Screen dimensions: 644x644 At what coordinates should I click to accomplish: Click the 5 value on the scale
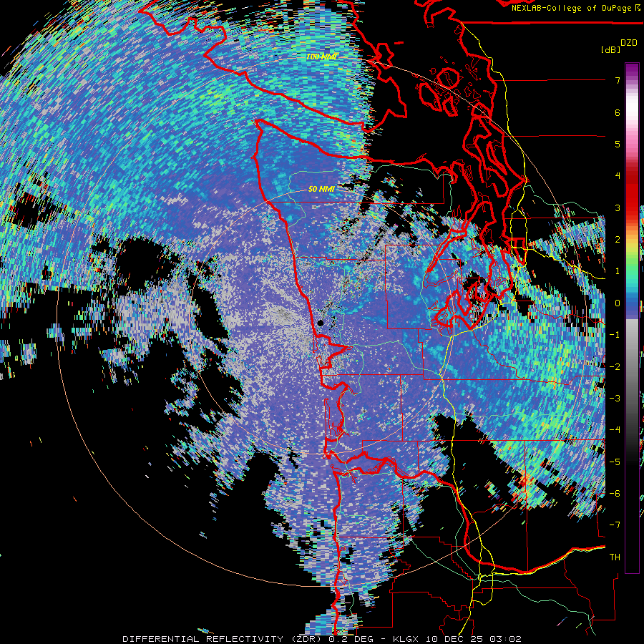click(x=618, y=144)
